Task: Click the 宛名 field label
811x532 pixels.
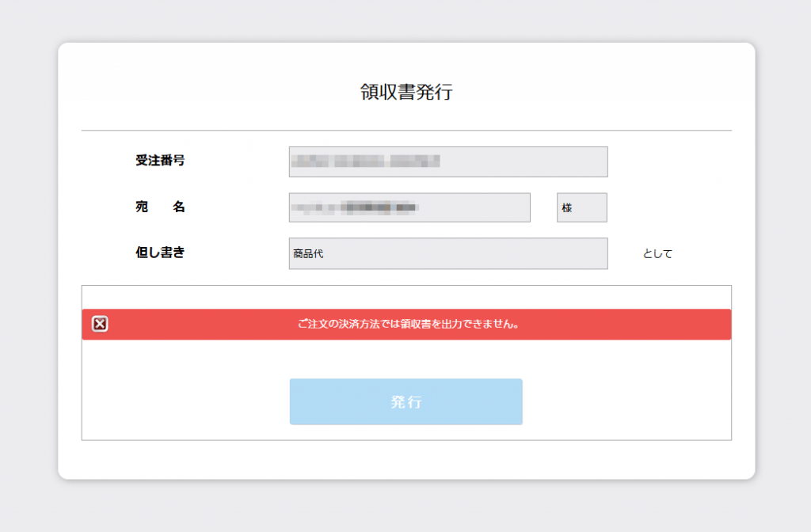Action: click(x=158, y=206)
